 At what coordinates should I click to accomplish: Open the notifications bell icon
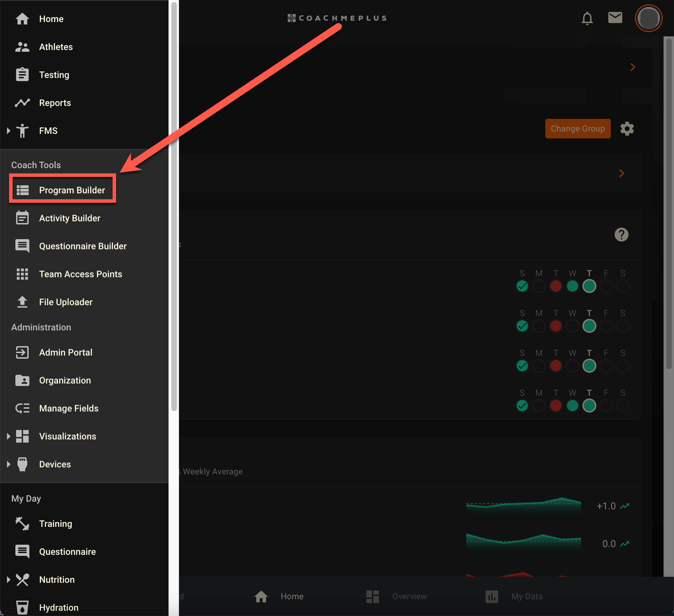587,18
